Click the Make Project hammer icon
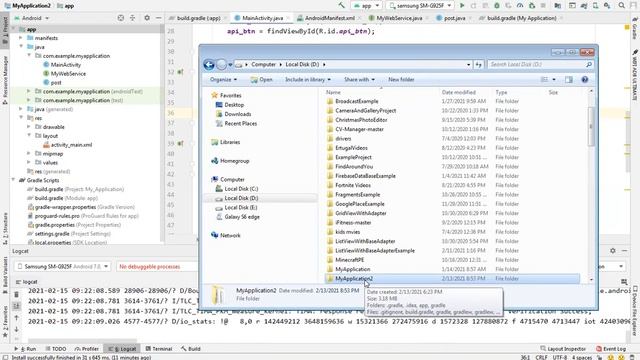Viewport: 640px width, 360px height. tap(341, 5)
